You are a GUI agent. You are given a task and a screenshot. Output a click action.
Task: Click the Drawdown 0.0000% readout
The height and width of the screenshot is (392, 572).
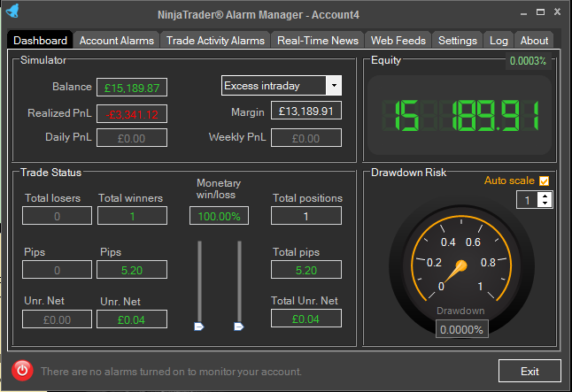[x=461, y=329]
